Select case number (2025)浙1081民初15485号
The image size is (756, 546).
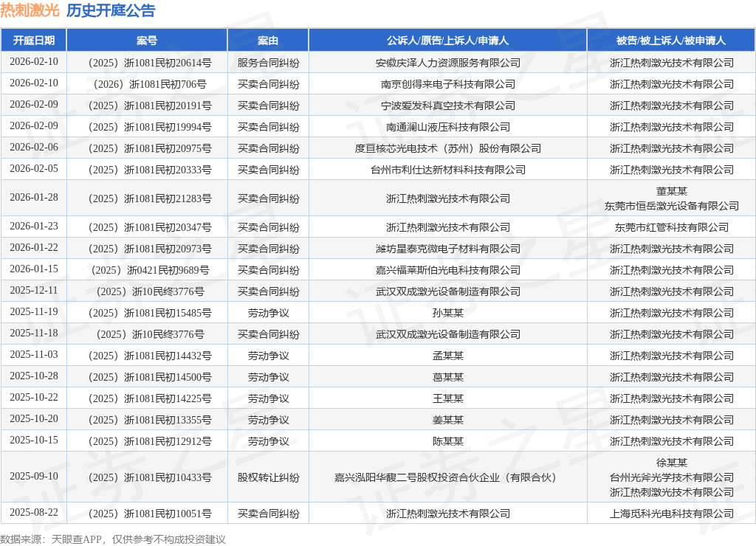pos(150,314)
